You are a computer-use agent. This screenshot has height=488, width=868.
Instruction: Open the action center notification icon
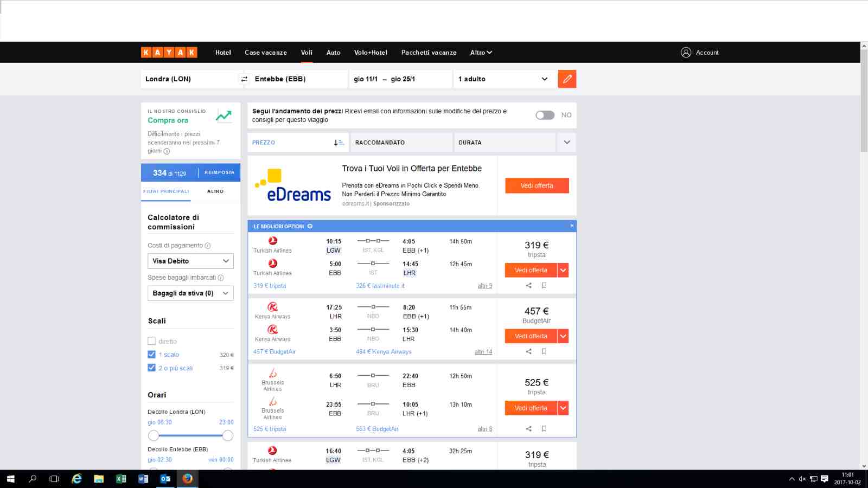(825, 479)
